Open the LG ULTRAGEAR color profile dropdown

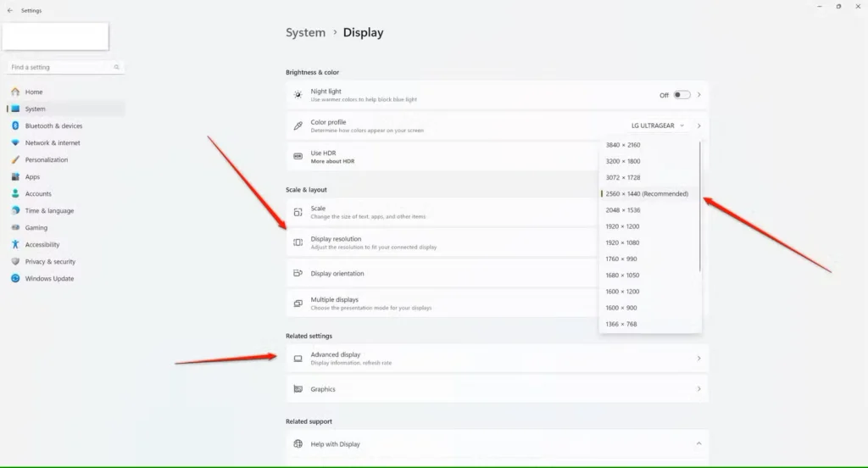658,125
